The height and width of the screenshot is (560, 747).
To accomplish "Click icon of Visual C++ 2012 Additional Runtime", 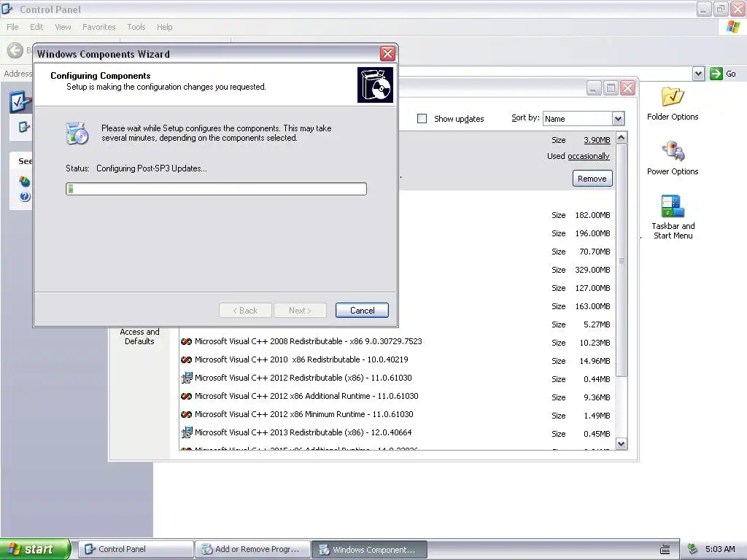I will tap(186, 396).
